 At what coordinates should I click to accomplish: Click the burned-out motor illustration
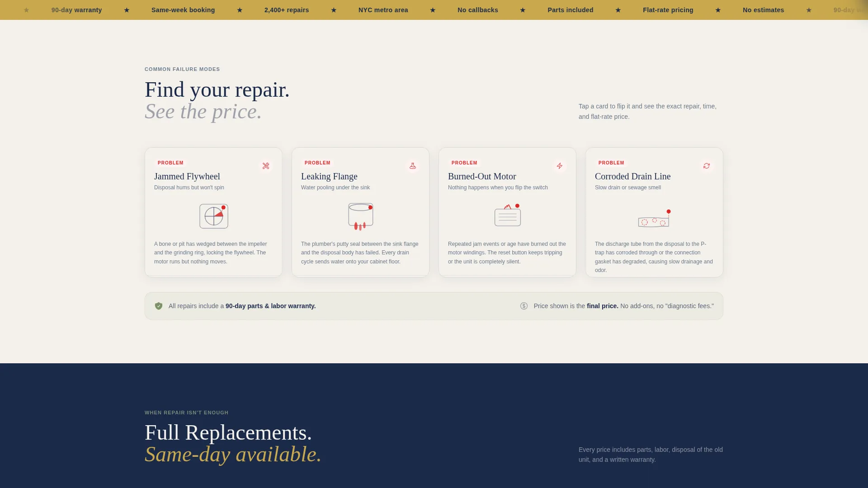(x=508, y=215)
